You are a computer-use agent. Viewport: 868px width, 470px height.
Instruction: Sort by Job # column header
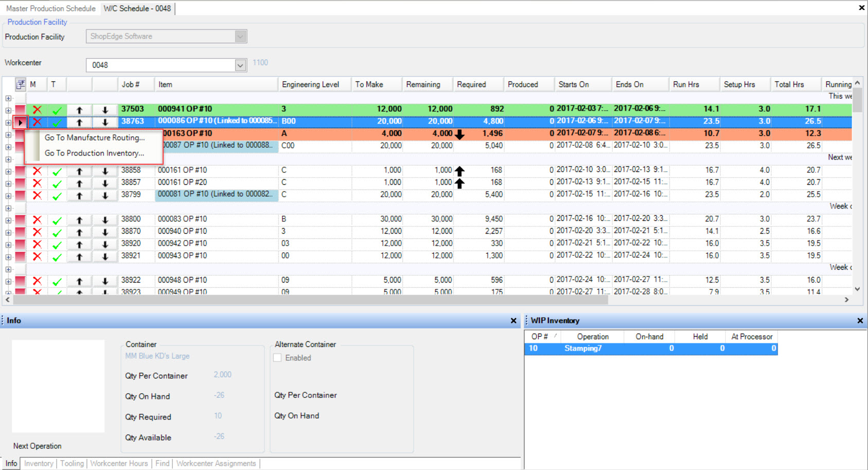136,84
